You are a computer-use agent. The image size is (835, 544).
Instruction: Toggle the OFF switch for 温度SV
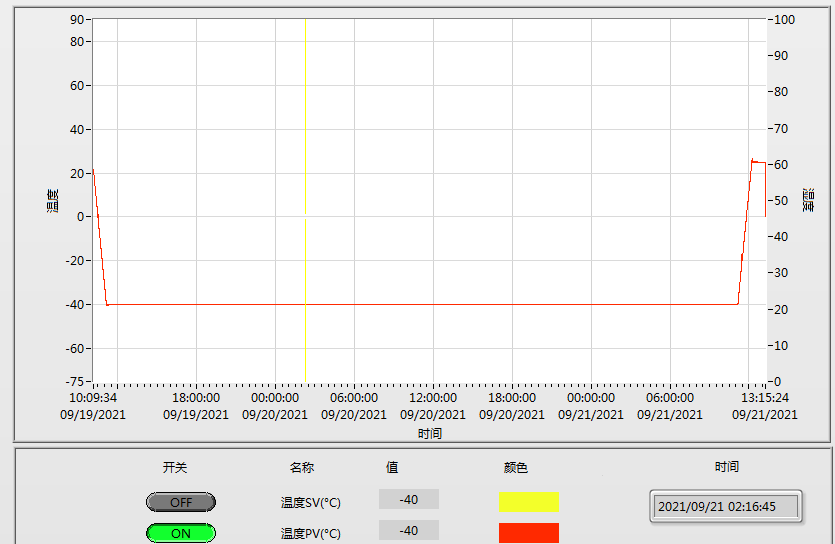coord(181,502)
